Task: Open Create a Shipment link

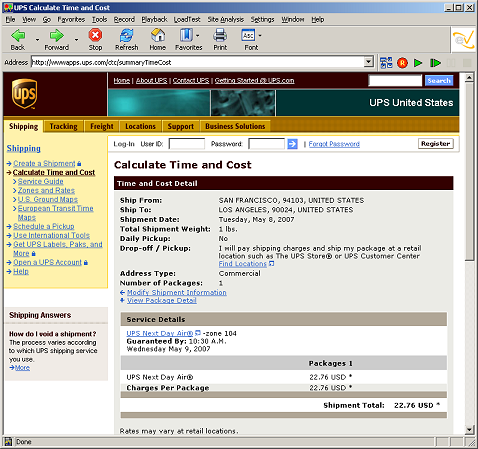Action: 44,163
